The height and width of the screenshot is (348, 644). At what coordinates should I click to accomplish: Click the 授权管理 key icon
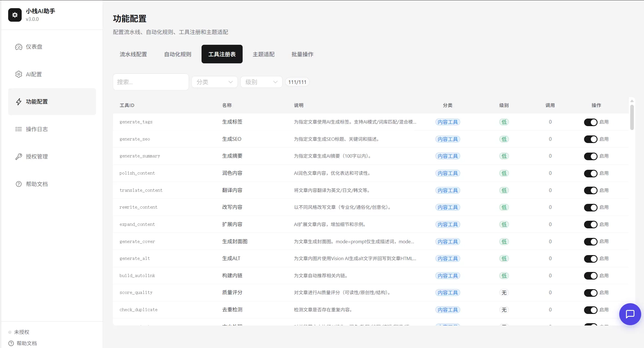[x=19, y=157]
